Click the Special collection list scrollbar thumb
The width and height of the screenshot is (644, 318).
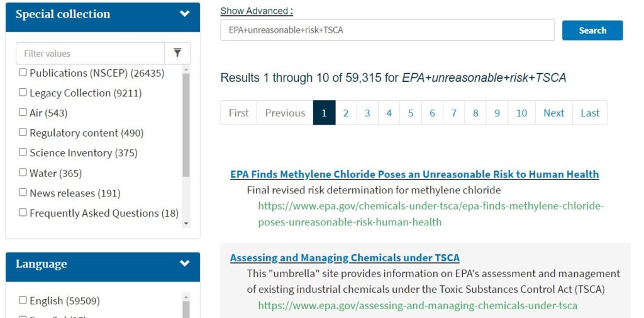pos(186,125)
